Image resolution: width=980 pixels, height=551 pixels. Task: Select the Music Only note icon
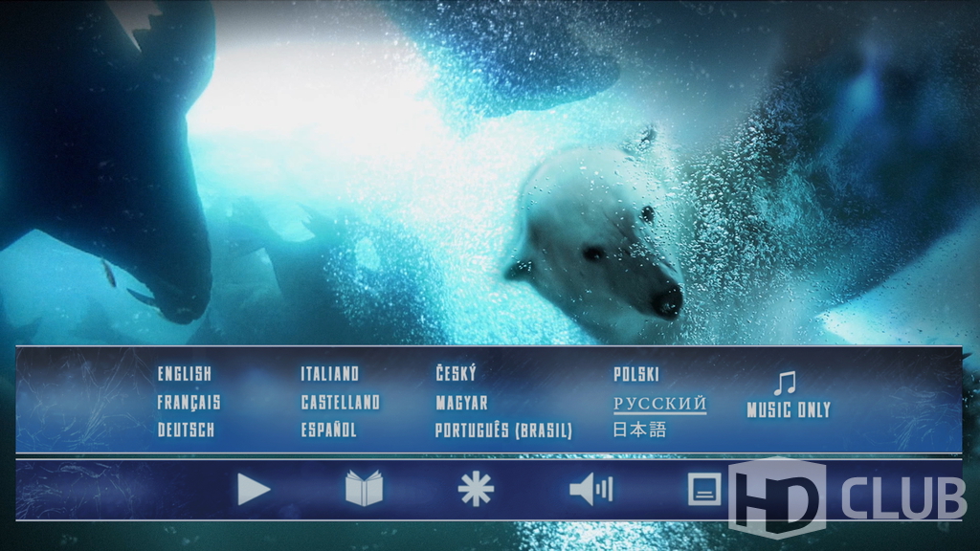click(785, 383)
